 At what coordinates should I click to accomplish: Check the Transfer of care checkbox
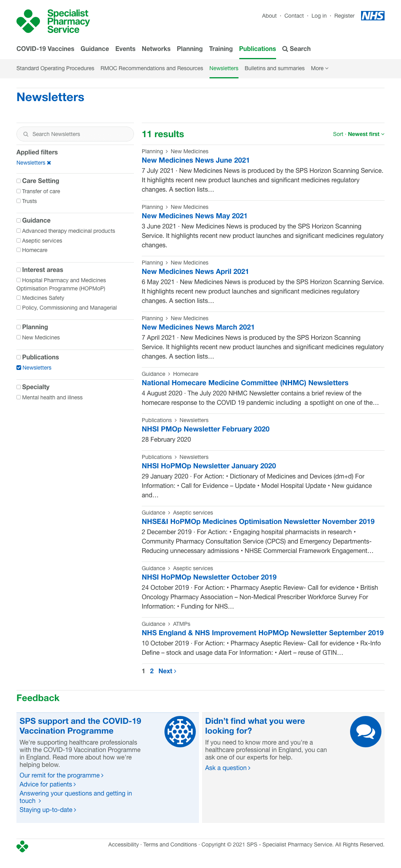click(19, 191)
